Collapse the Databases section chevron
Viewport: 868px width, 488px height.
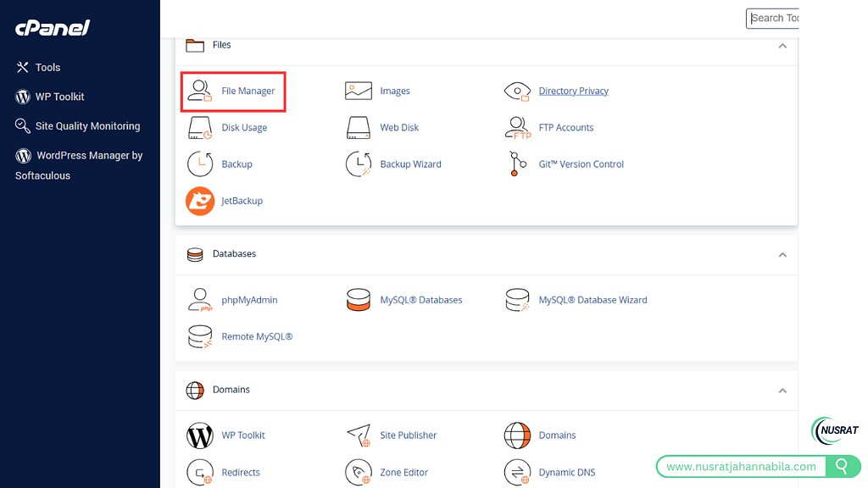pos(782,255)
